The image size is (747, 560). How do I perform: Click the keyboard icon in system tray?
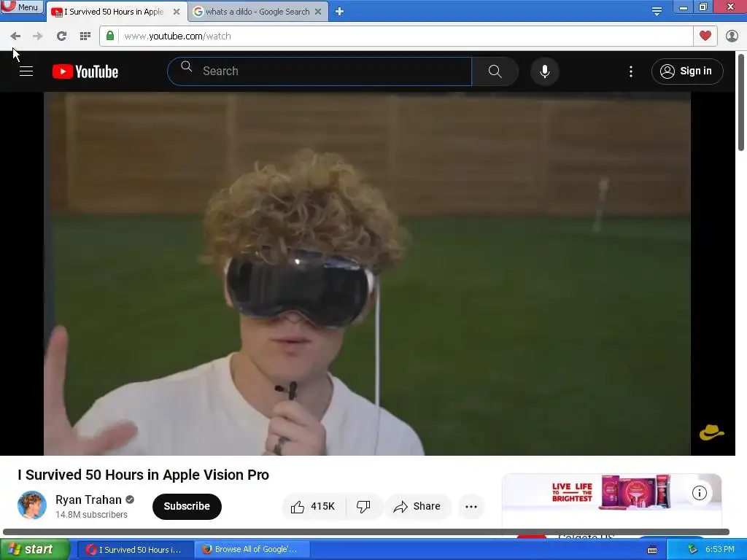pyautogui.click(x=652, y=550)
